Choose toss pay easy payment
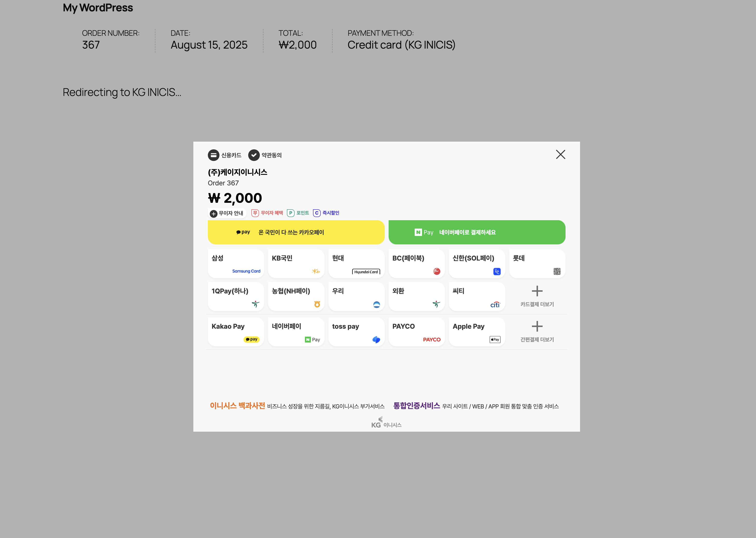 point(356,332)
